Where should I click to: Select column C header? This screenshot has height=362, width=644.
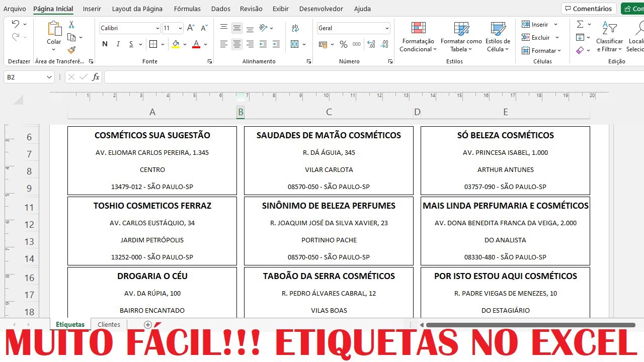point(329,112)
